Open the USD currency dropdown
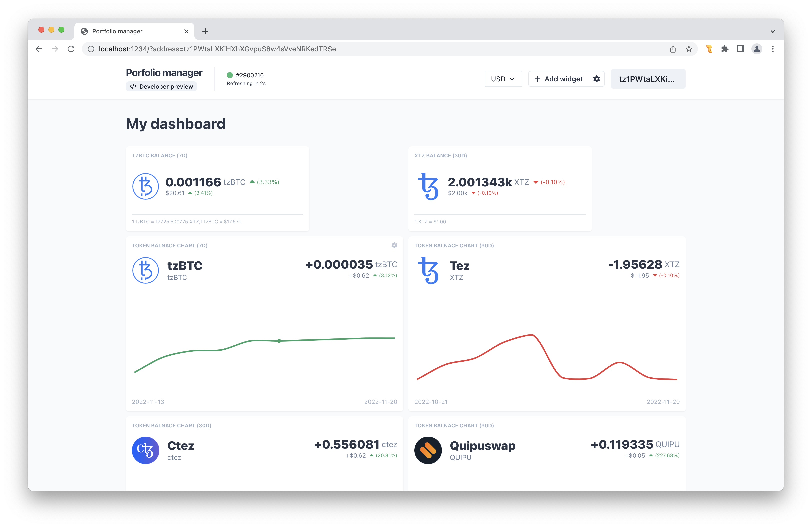 (503, 79)
